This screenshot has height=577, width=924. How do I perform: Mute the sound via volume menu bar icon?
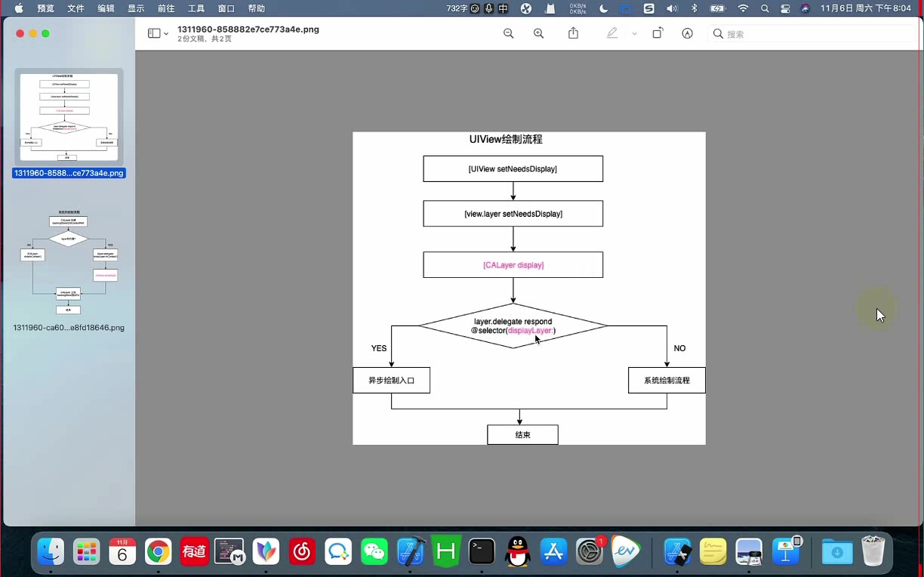[x=672, y=8]
